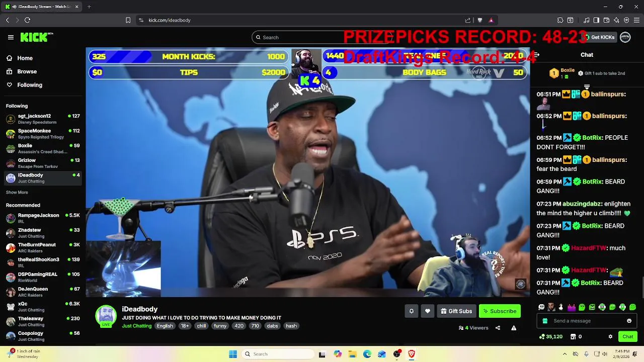Click the browser address bar URL

pos(170,20)
